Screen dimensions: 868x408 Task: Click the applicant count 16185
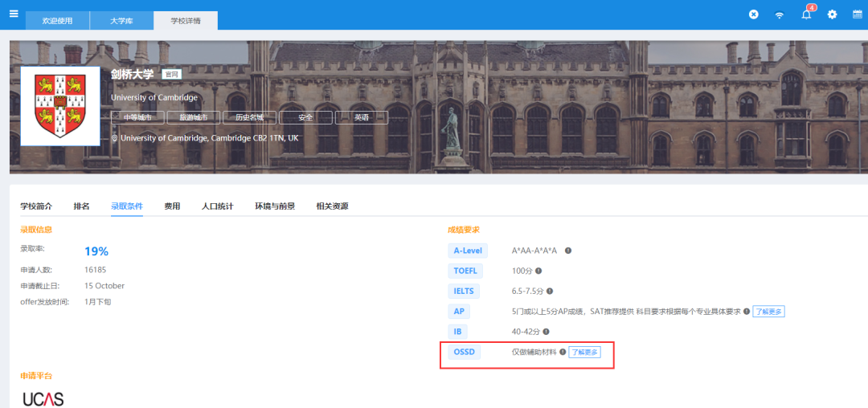coord(95,270)
